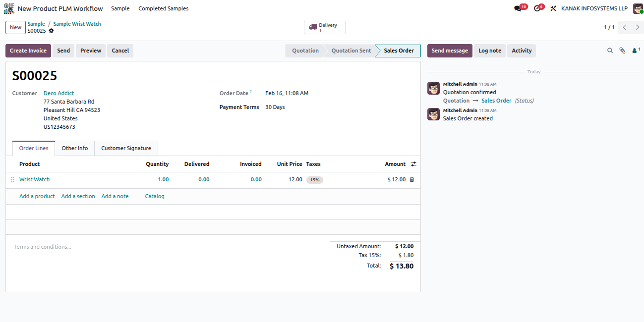The width and height of the screenshot is (644, 322).
Task: Open the optional columns adjust toggle
Action: (413, 164)
